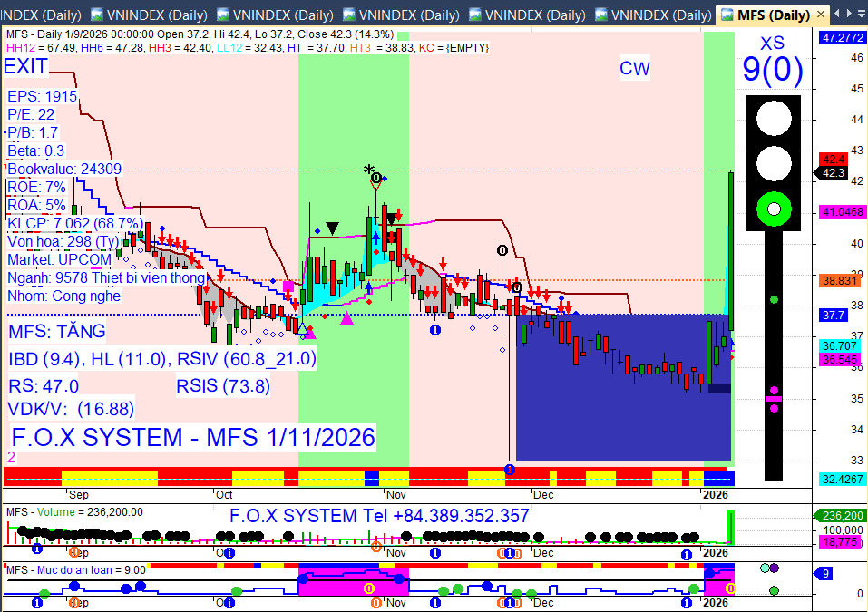Click the VDK/V: (16.88) value
This screenshot has width=868, height=612.
click(71, 409)
